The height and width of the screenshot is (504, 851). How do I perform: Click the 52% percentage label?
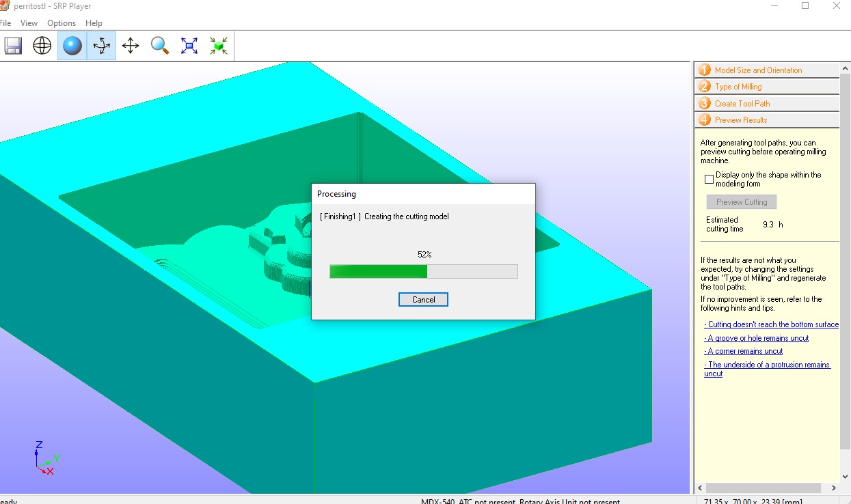424,254
